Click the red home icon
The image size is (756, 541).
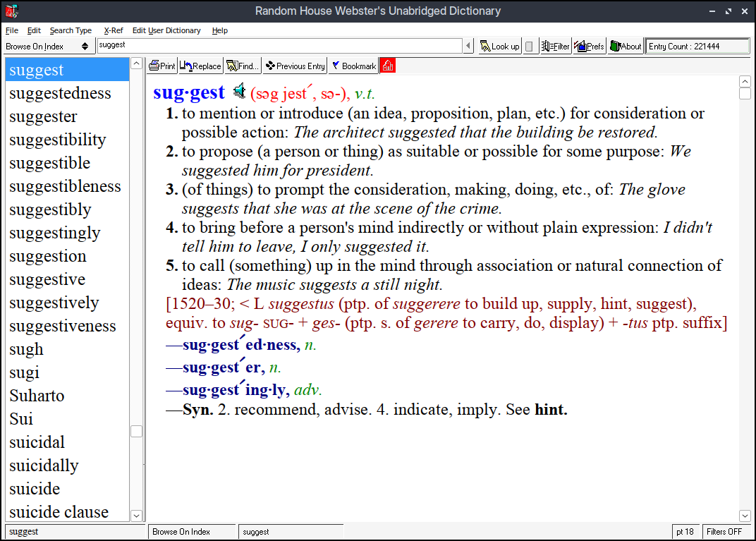pyautogui.click(x=387, y=66)
